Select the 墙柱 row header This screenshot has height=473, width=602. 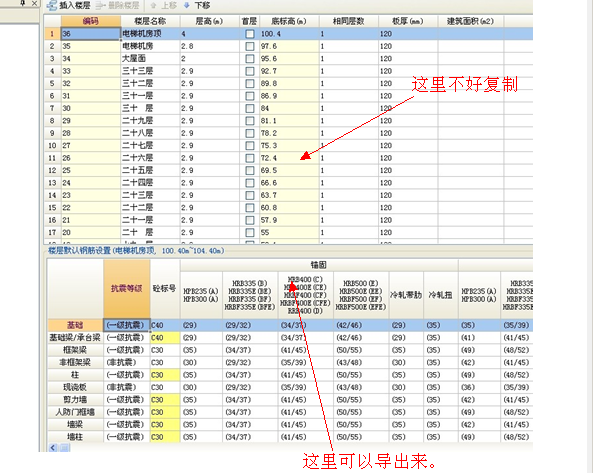tap(75, 437)
